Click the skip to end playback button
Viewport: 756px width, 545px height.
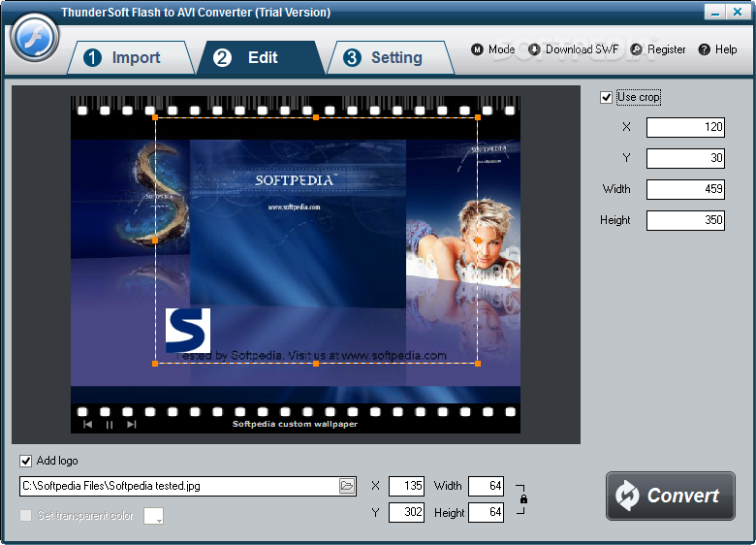132,425
